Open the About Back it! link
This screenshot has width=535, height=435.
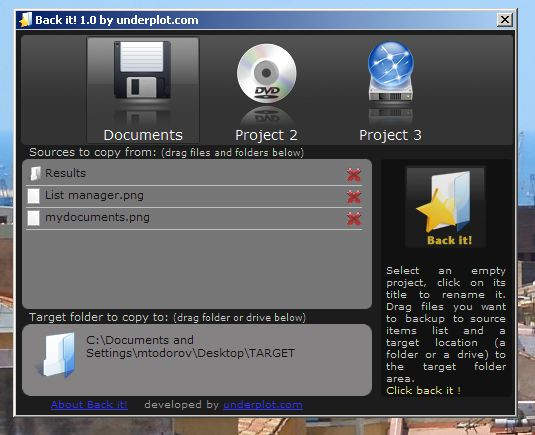click(89, 405)
